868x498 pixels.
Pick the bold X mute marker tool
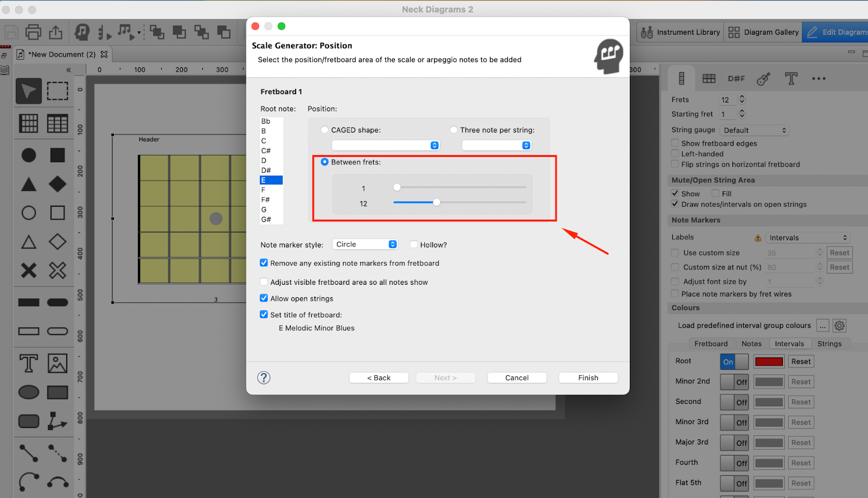tap(29, 270)
